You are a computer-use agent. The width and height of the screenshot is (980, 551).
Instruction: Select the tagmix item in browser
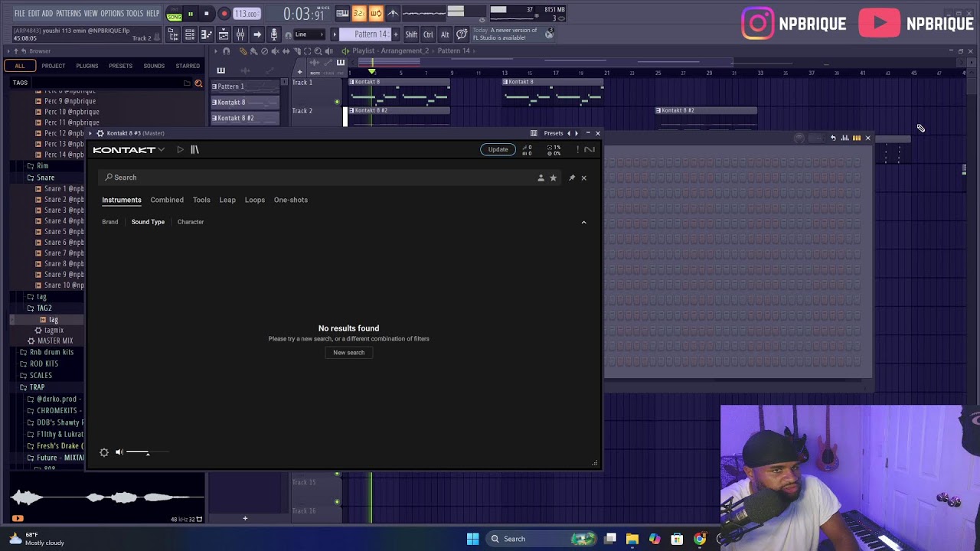point(54,331)
